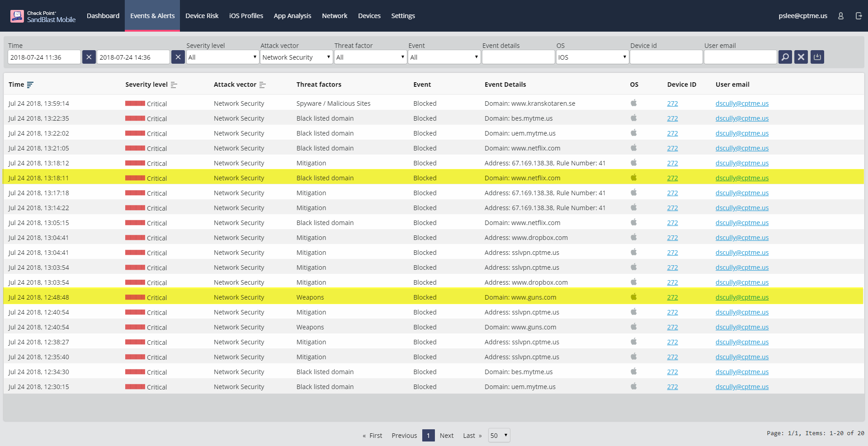Click the Event details filter field
This screenshot has width=868, height=446.
click(x=518, y=57)
